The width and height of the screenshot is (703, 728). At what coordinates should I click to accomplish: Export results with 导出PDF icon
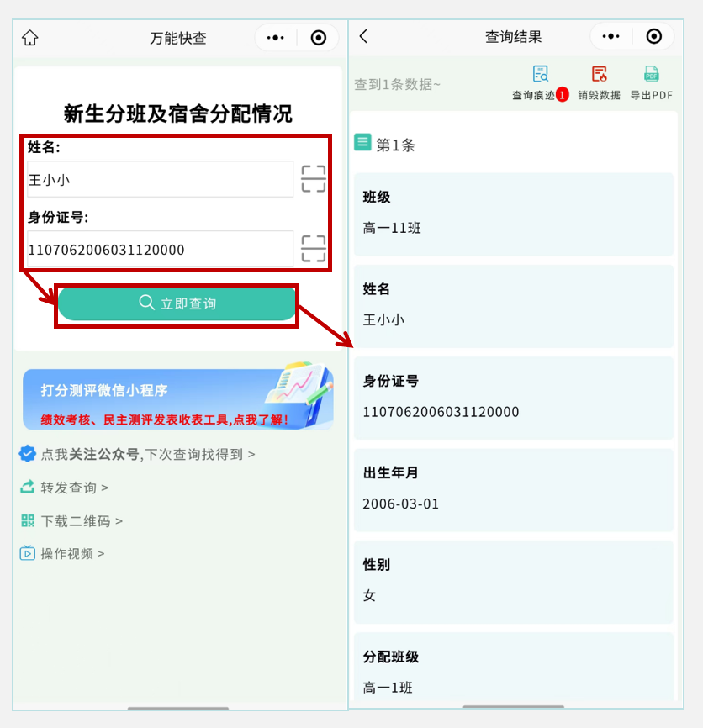click(652, 74)
